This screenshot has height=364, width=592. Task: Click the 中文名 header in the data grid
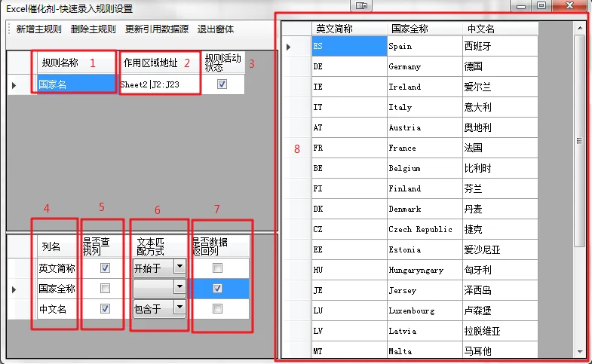click(x=500, y=29)
